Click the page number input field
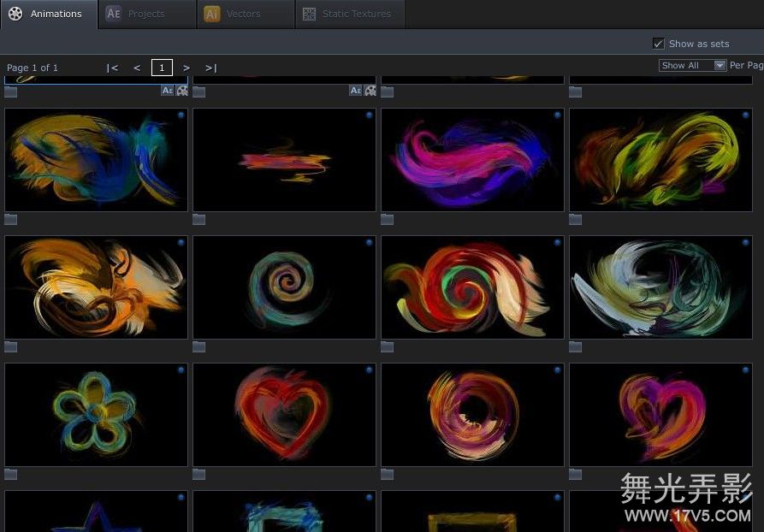This screenshot has width=764, height=532. tap(162, 68)
